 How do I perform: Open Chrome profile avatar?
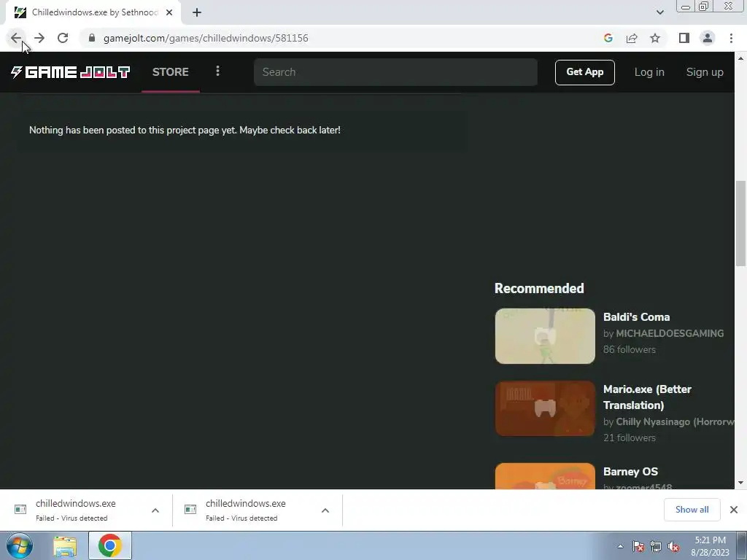tap(708, 38)
